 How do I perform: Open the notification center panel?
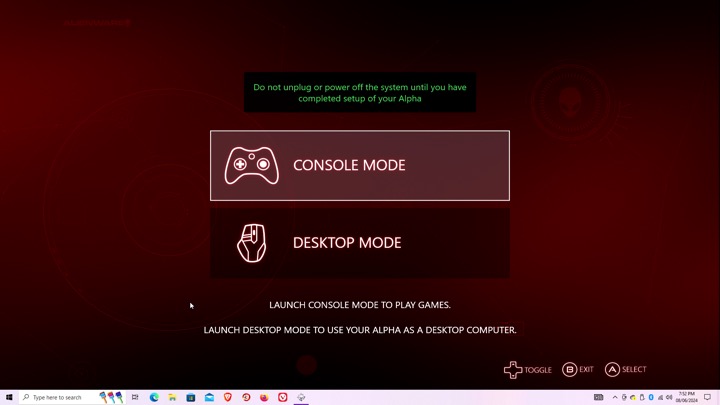[x=708, y=397]
